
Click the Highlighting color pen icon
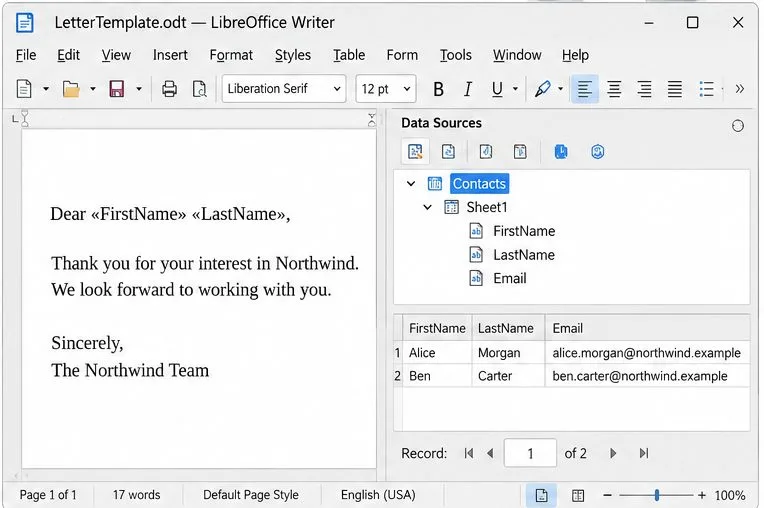(x=542, y=89)
